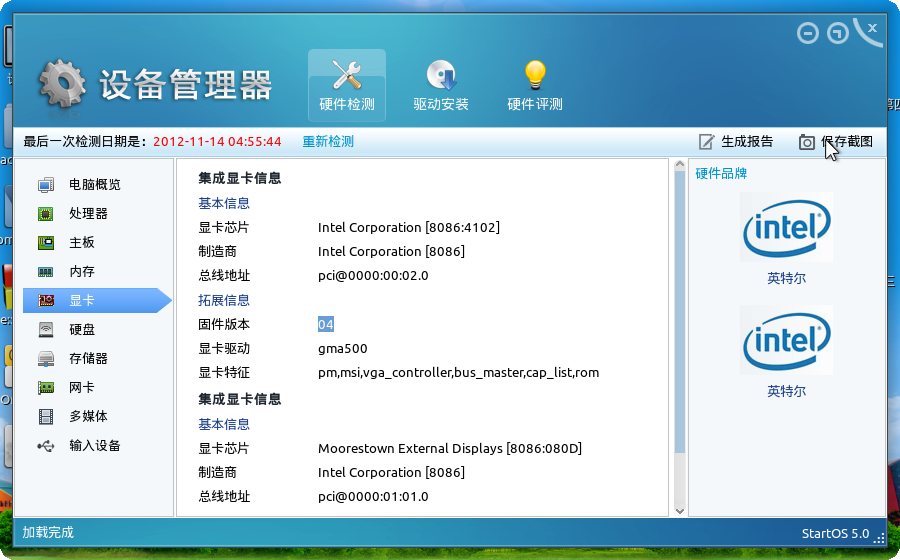Click Intel Corporation [8086:4102] chip value

(409, 228)
